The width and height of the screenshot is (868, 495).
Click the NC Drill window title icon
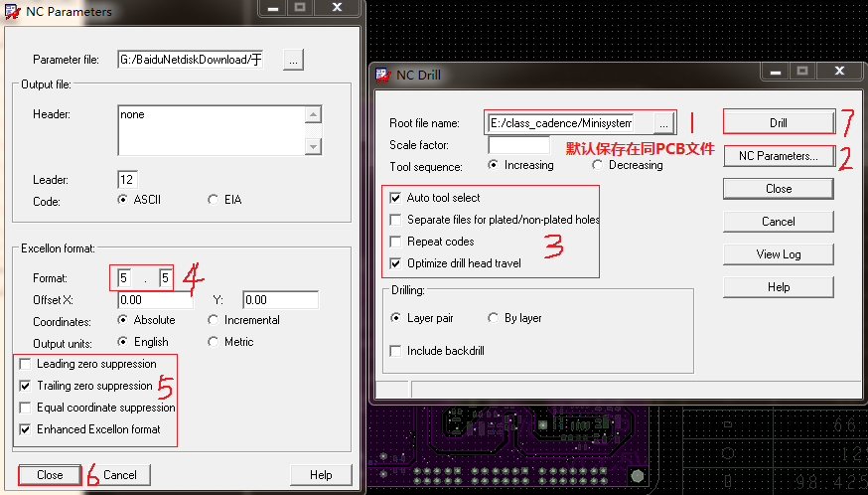point(384,74)
